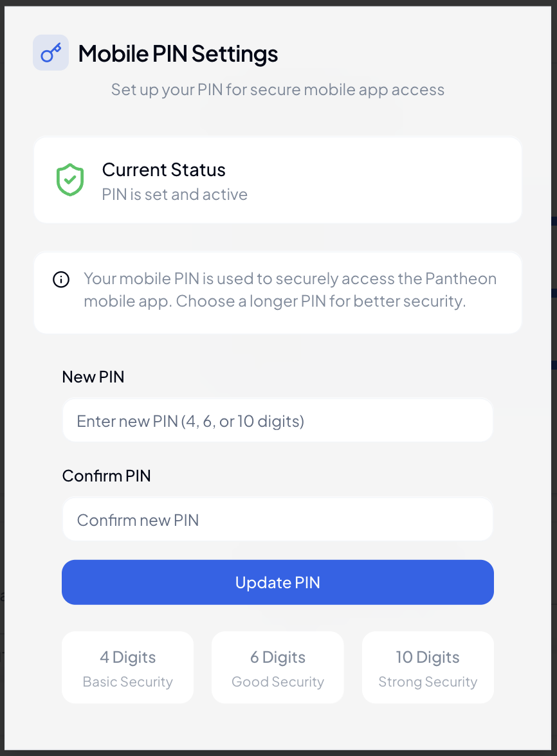Screen dimensions: 557x756
Task: Click the Basic Security caption text
Action: tap(127, 681)
